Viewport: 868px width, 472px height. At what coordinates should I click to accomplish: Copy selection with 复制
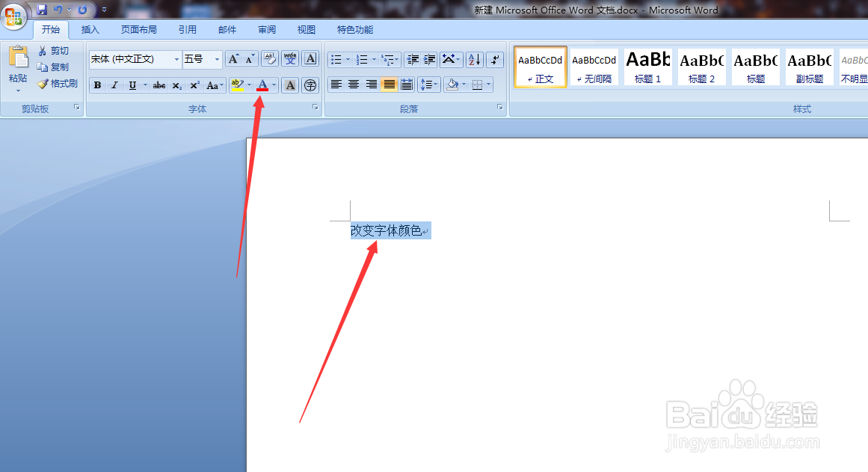(x=54, y=67)
